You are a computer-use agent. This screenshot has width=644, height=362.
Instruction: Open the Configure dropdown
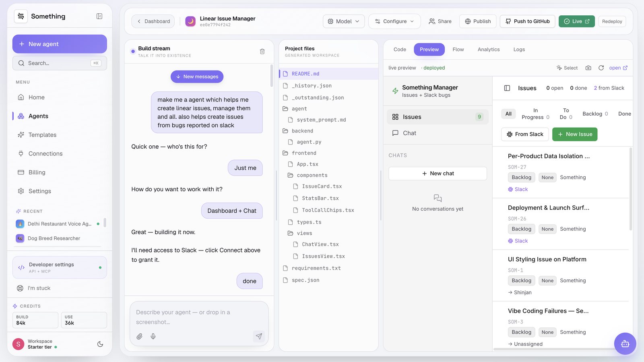pos(394,21)
